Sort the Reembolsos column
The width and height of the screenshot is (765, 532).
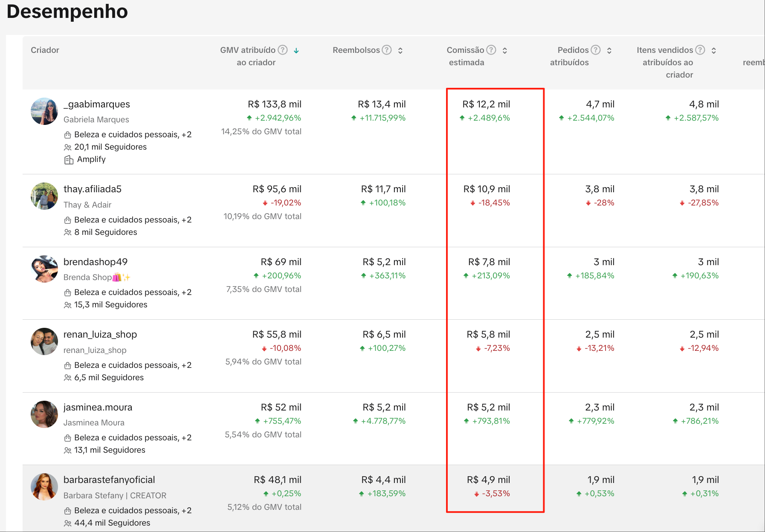[x=400, y=51]
